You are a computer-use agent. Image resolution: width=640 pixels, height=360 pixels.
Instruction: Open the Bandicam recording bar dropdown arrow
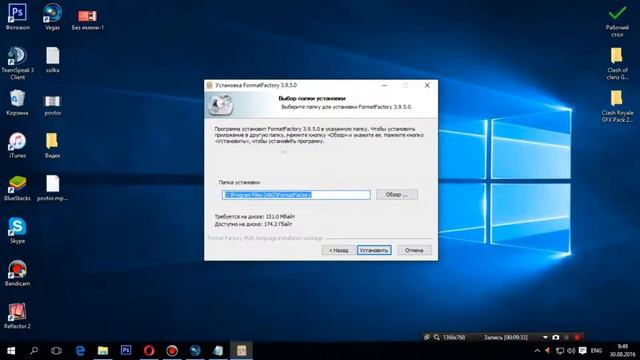pos(545,338)
